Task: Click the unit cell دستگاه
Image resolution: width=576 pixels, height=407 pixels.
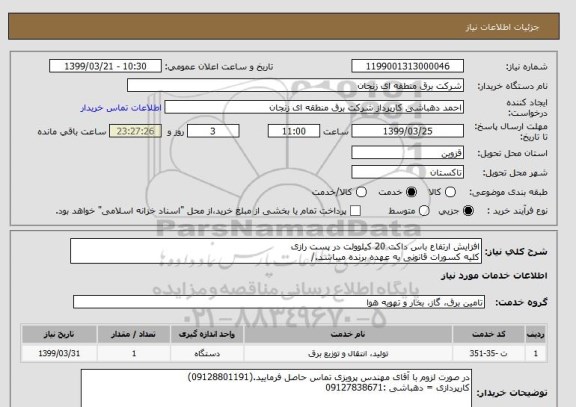Action: pyautogui.click(x=207, y=353)
